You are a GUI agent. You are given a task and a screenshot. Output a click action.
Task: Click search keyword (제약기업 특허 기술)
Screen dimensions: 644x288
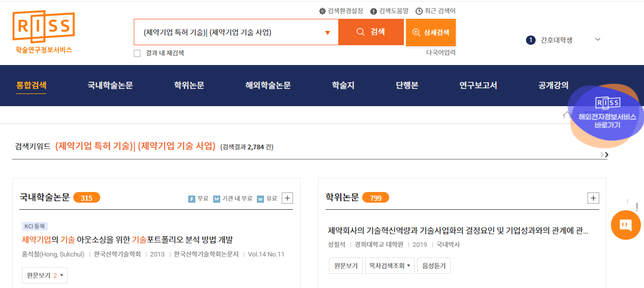(x=94, y=146)
